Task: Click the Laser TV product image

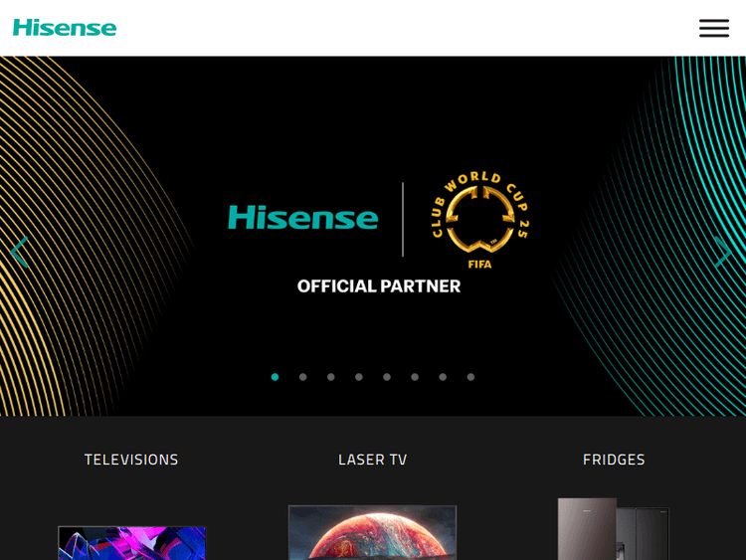Action: click(373, 532)
